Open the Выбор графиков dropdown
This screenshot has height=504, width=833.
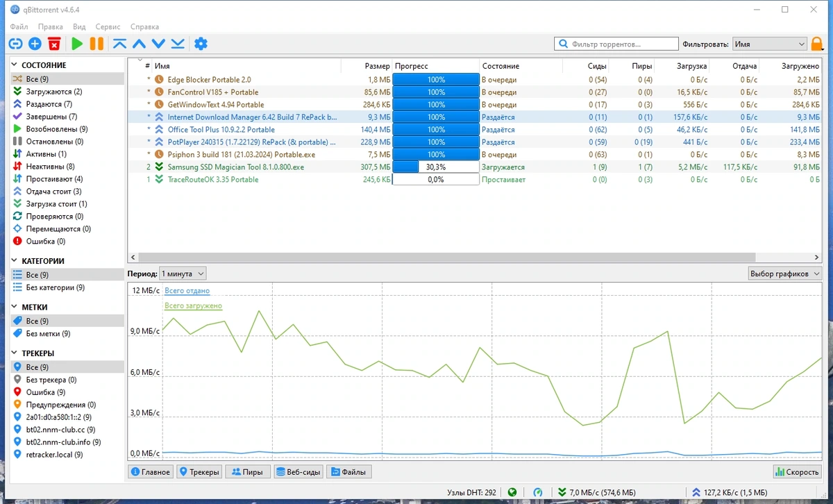pyautogui.click(x=784, y=274)
